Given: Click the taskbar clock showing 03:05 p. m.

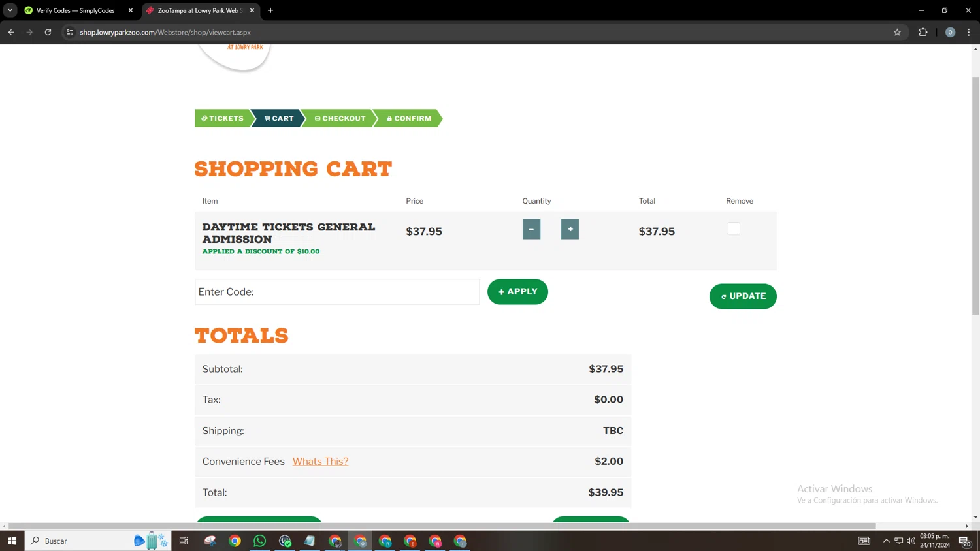Looking at the screenshot, I should 935,541.
